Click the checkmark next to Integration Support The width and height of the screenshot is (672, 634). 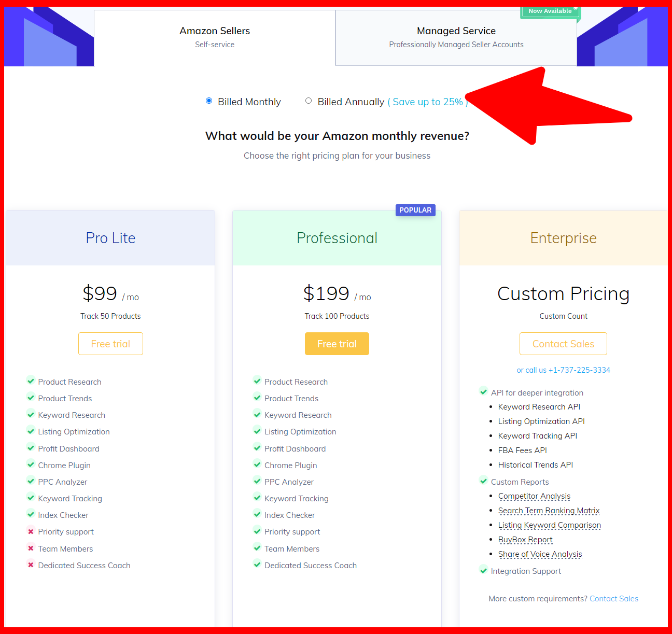click(483, 570)
